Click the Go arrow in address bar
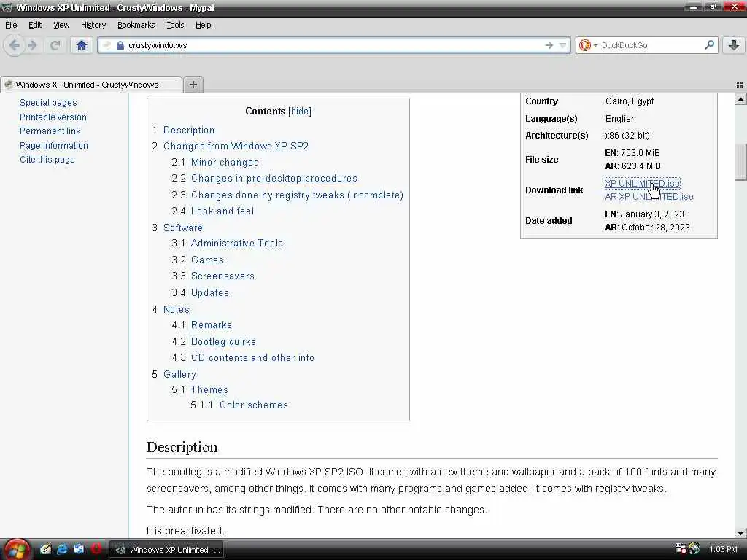 click(x=549, y=45)
